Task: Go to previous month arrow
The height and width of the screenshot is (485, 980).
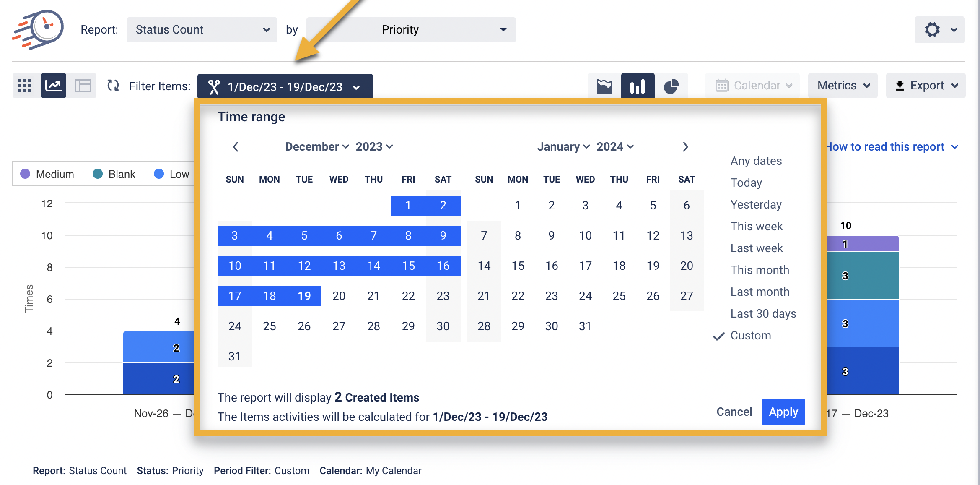Action: 236,147
